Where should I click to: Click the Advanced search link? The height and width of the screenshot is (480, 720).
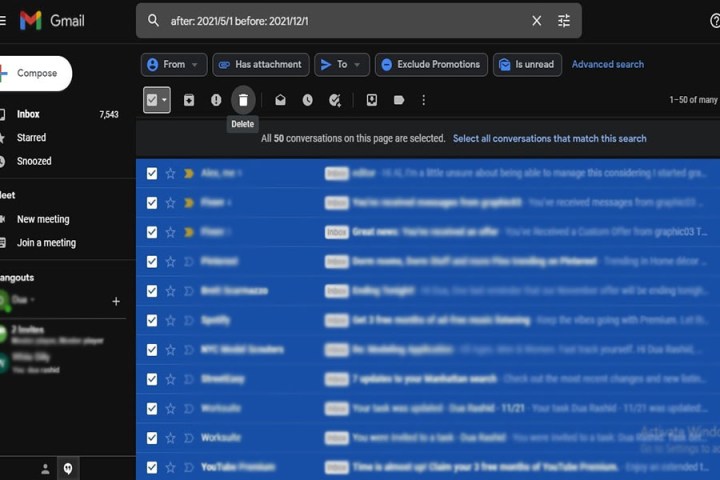(607, 64)
